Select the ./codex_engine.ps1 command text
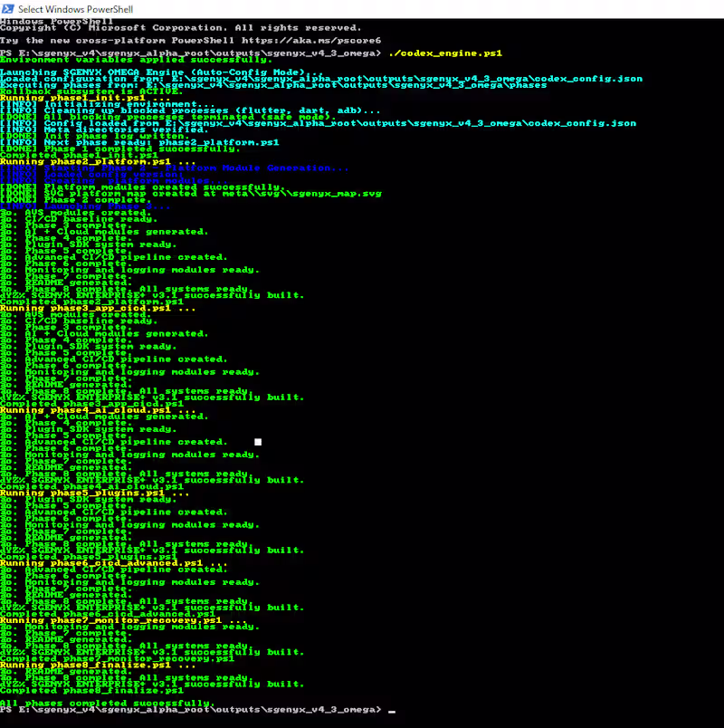The image size is (724, 728). pos(443,53)
